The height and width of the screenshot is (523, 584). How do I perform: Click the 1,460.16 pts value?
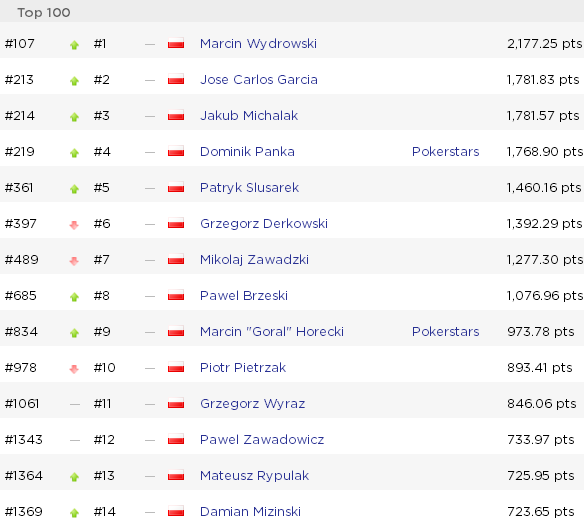(x=544, y=188)
